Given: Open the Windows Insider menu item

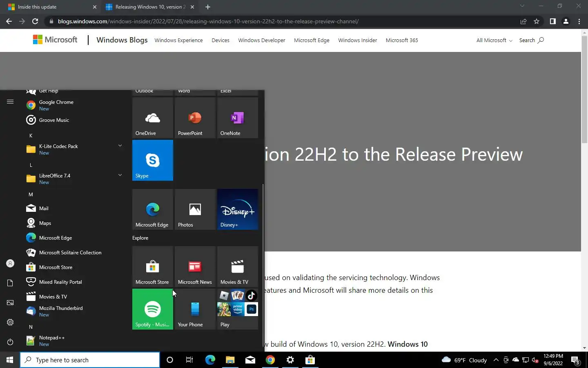Looking at the screenshot, I should click(x=357, y=40).
